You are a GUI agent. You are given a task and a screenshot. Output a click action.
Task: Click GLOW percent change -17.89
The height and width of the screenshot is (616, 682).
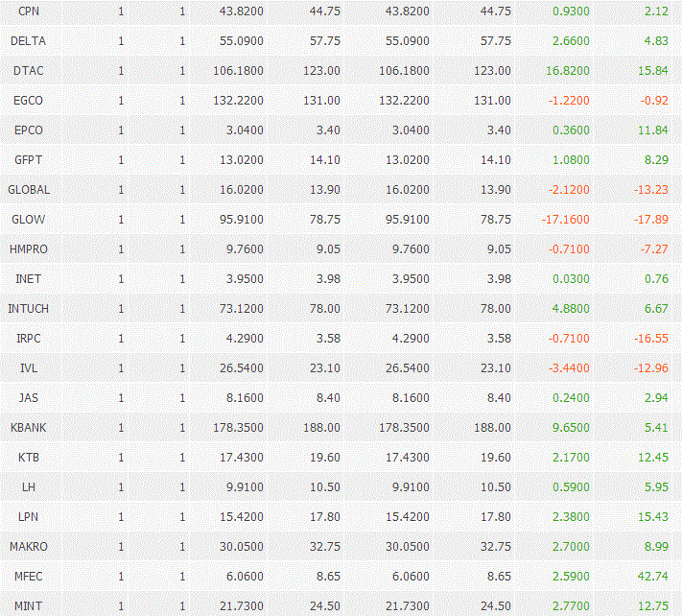[x=650, y=220]
